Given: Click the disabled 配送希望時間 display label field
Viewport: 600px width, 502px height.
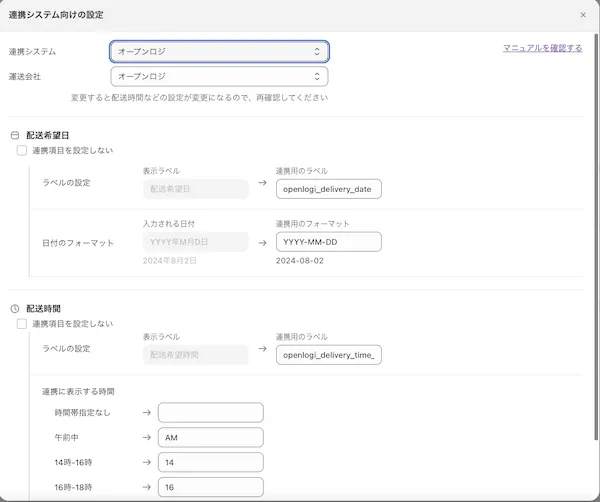Looking at the screenshot, I should click(x=196, y=354).
